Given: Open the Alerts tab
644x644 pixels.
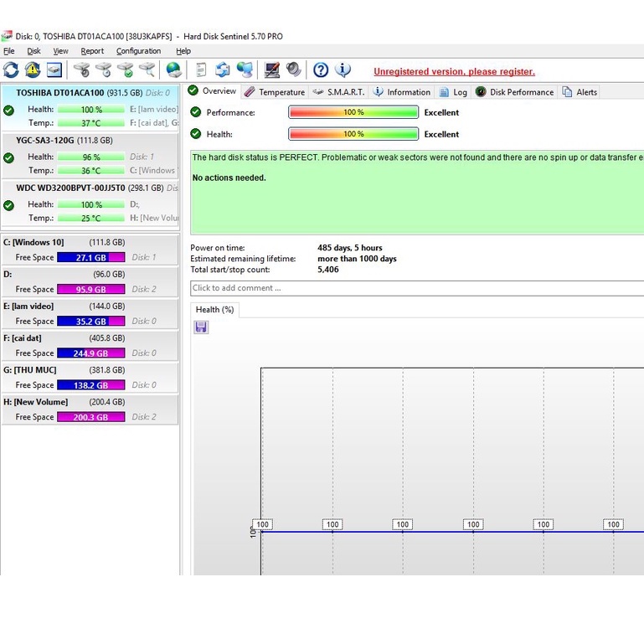Looking at the screenshot, I should click(580, 92).
